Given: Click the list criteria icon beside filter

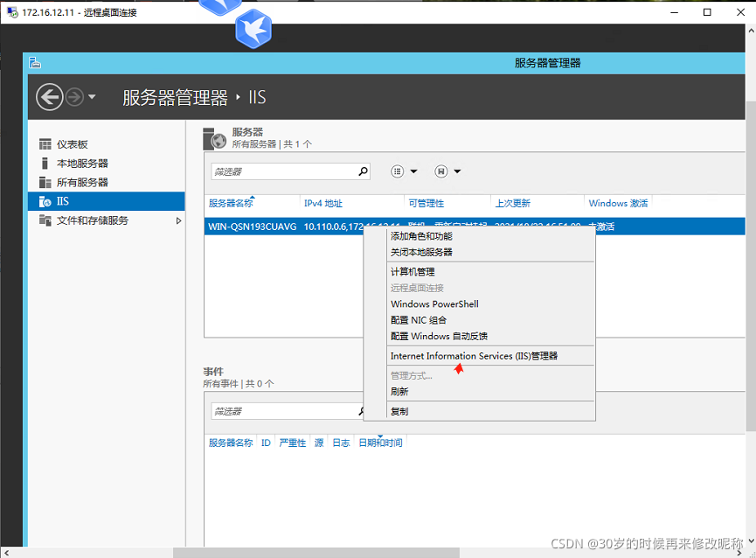Looking at the screenshot, I should click(398, 171).
